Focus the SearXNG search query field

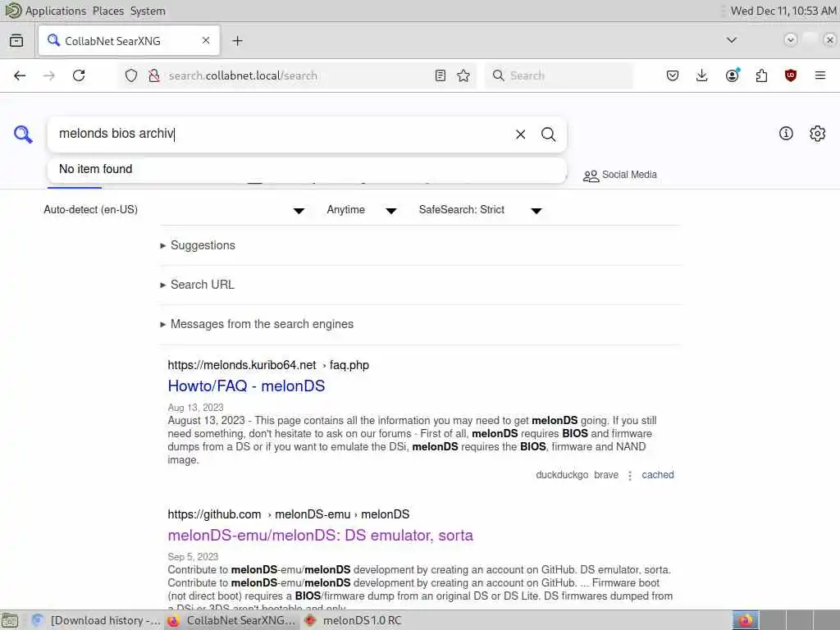tap(284, 134)
